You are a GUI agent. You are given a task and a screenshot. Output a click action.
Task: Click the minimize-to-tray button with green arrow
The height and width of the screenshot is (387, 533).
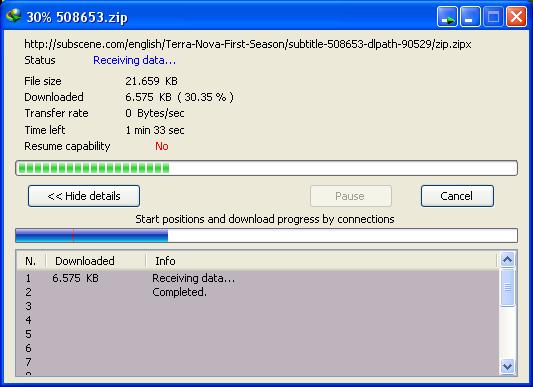[447, 16]
